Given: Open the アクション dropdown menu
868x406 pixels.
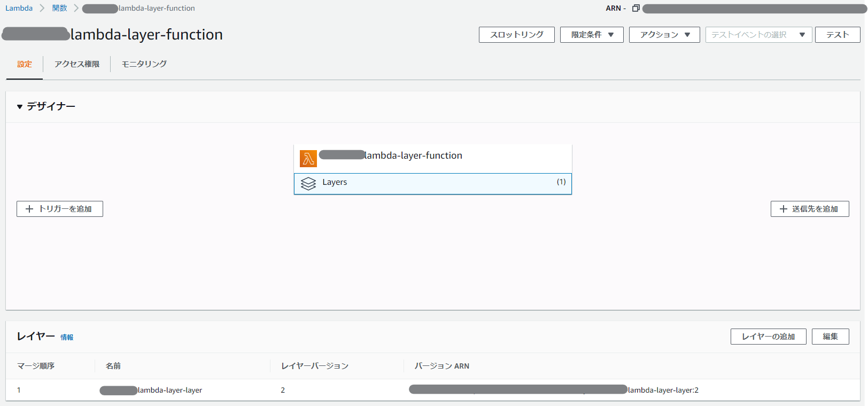Looking at the screenshot, I should click(664, 35).
